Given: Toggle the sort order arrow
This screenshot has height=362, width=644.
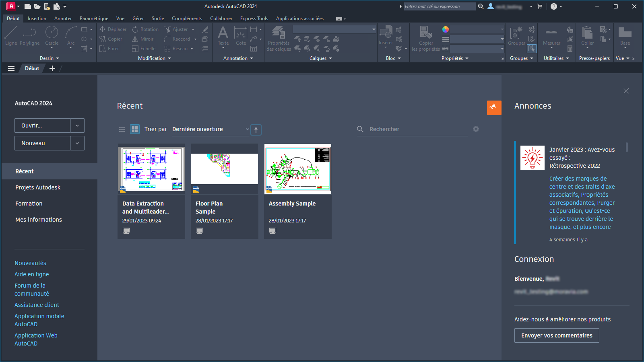Looking at the screenshot, I should (x=256, y=130).
